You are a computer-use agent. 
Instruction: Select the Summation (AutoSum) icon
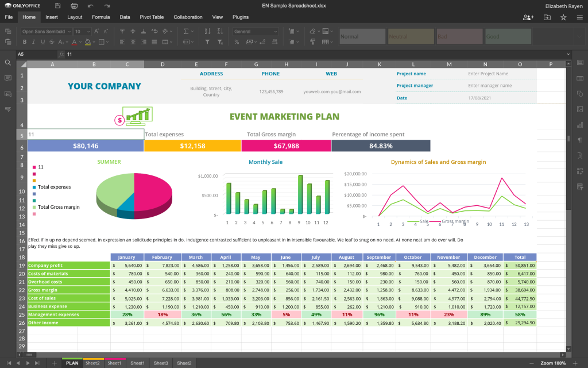[186, 32]
